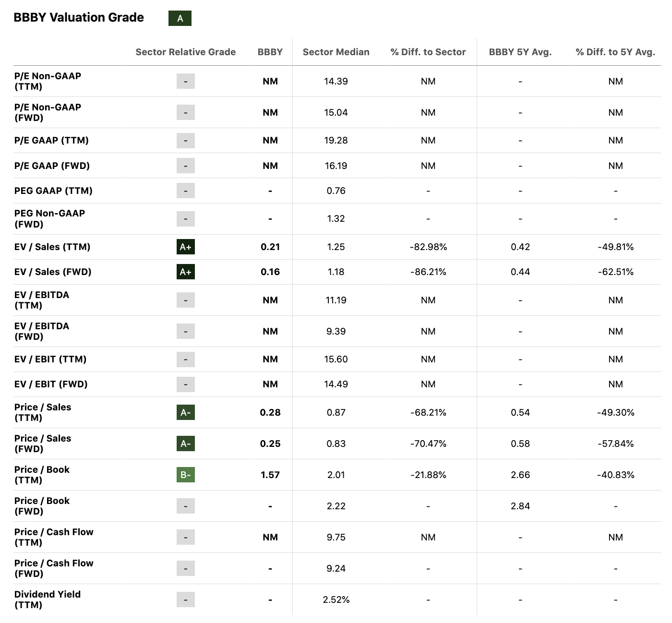Click the Sector Median column header

click(336, 52)
